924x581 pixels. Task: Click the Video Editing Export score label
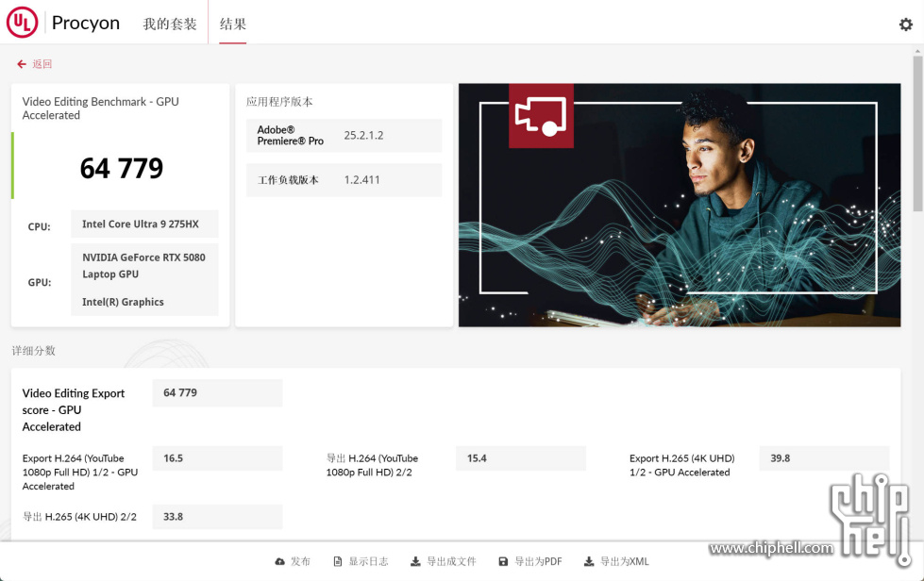(x=74, y=409)
